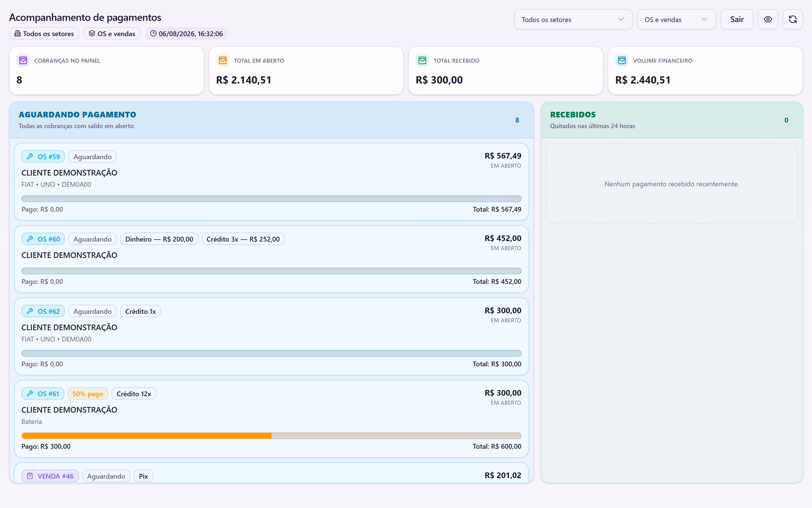Click the Pix tag on VENDA #46
Screen dimensions: 812x508
coord(143,476)
